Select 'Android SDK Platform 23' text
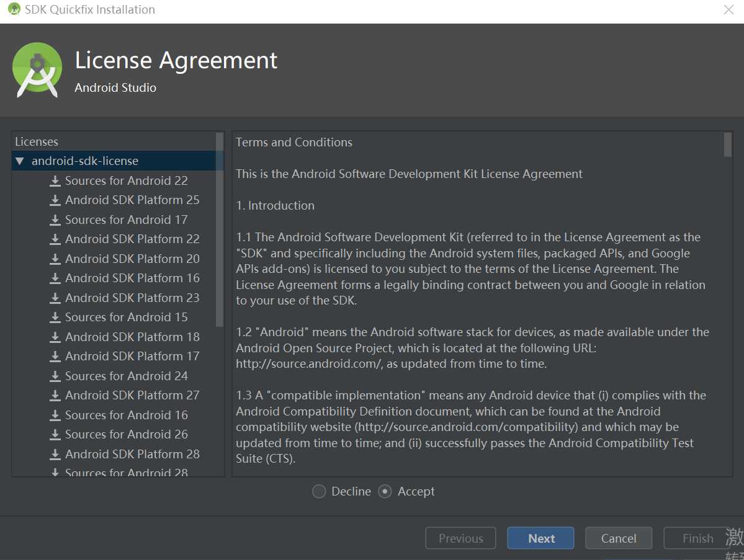744x560 pixels. pyautogui.click(x=132, y=298)
